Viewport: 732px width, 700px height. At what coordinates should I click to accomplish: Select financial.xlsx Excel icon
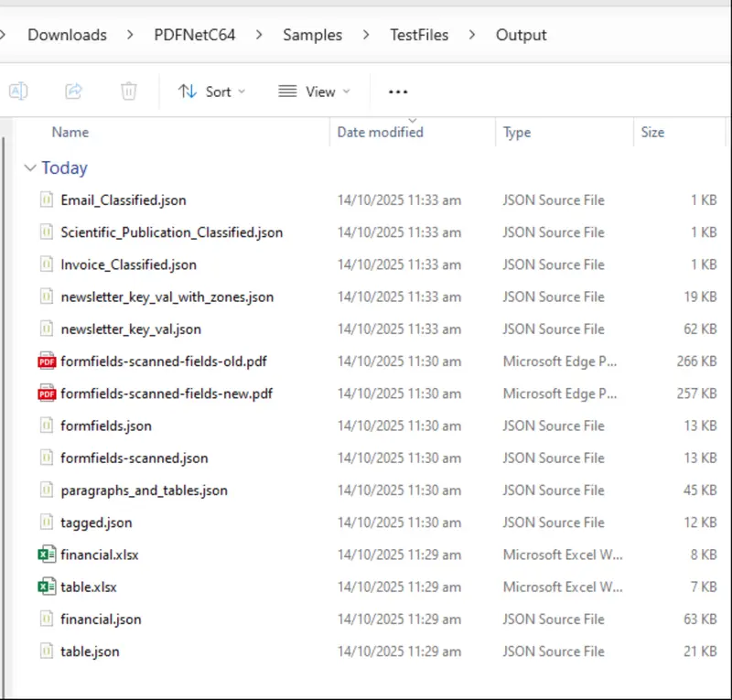47,555
